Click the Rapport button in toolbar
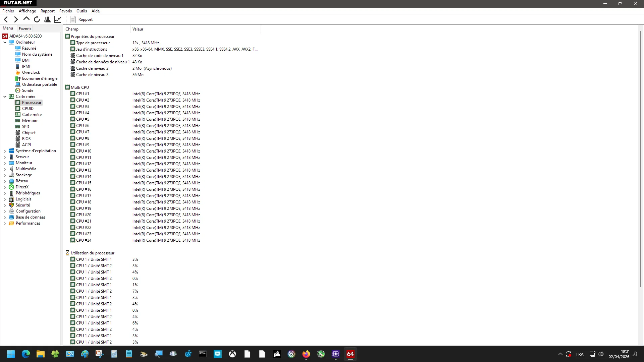The width and height of the screenshot is (644, 362). (x=82, y=19)
